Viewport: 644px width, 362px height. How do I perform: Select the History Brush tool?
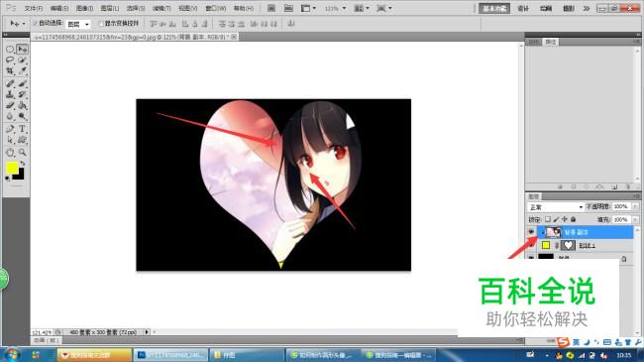pyautogui.click(x=22, y=94)
